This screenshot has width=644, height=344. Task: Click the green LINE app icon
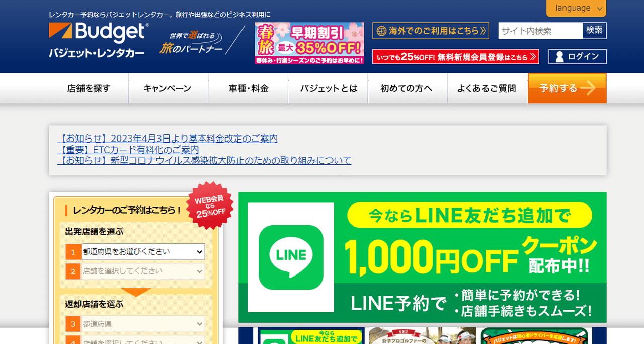coord(291,257)
